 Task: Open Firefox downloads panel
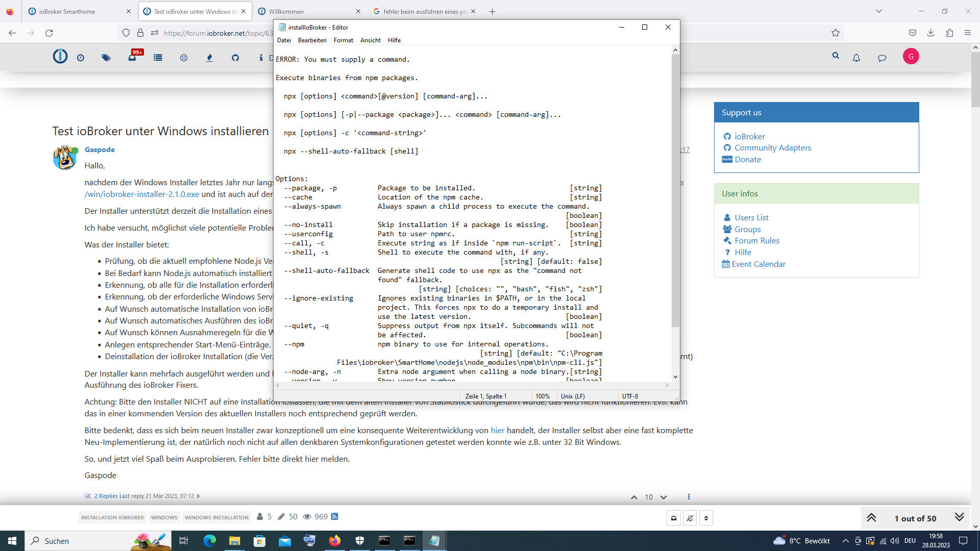click(931, 33)
